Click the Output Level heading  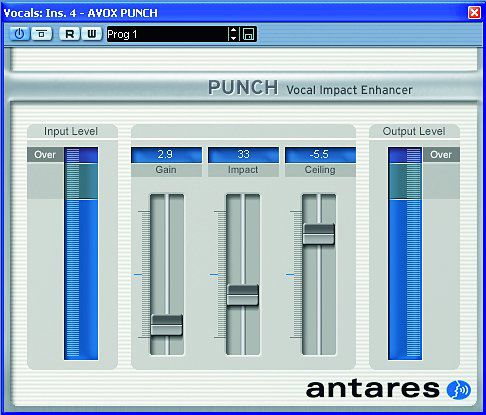(x=414, y=131)
